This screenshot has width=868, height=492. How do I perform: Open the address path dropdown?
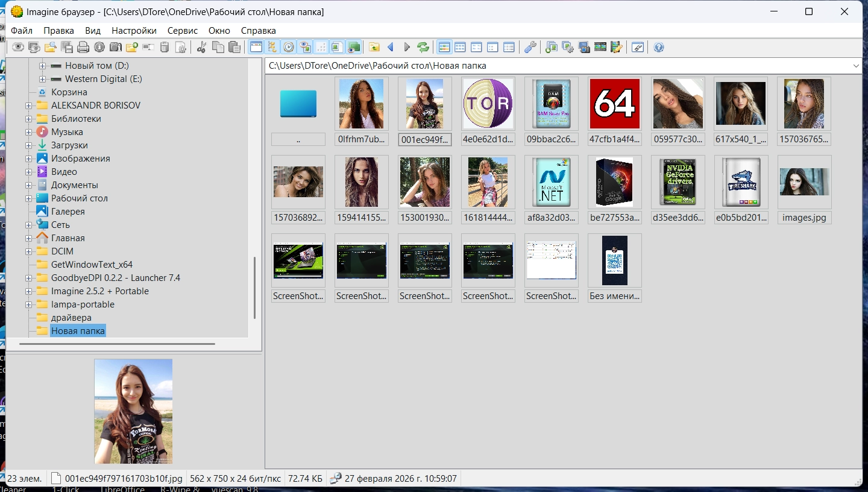856,66
